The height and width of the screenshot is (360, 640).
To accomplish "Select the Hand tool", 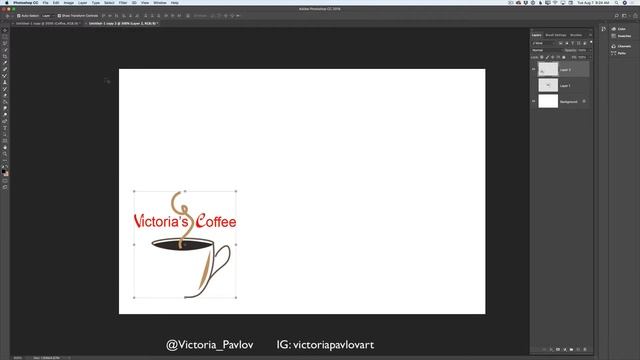I will pos(5,147).
